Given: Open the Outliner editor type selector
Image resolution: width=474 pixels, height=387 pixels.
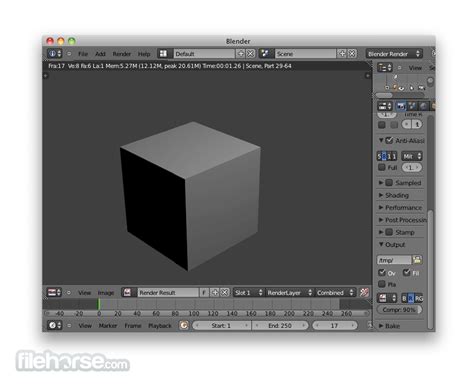Looking at the screenshot, I should 385,68.
